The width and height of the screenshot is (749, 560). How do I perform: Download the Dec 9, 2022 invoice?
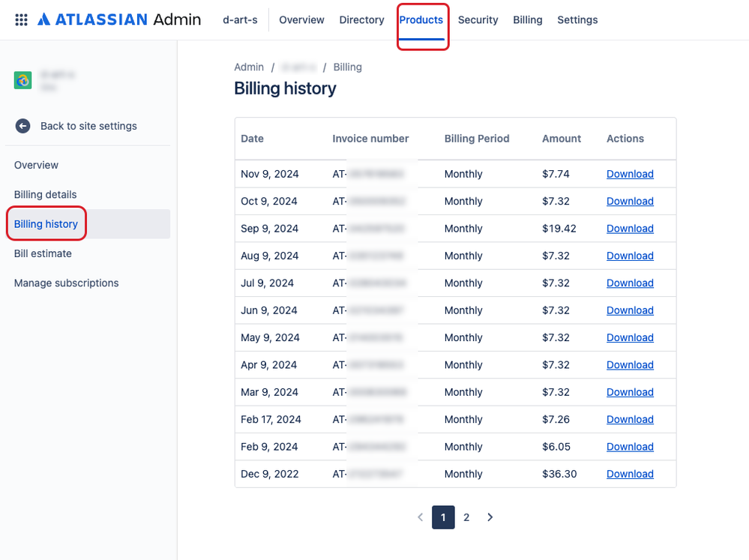(630, 474)
